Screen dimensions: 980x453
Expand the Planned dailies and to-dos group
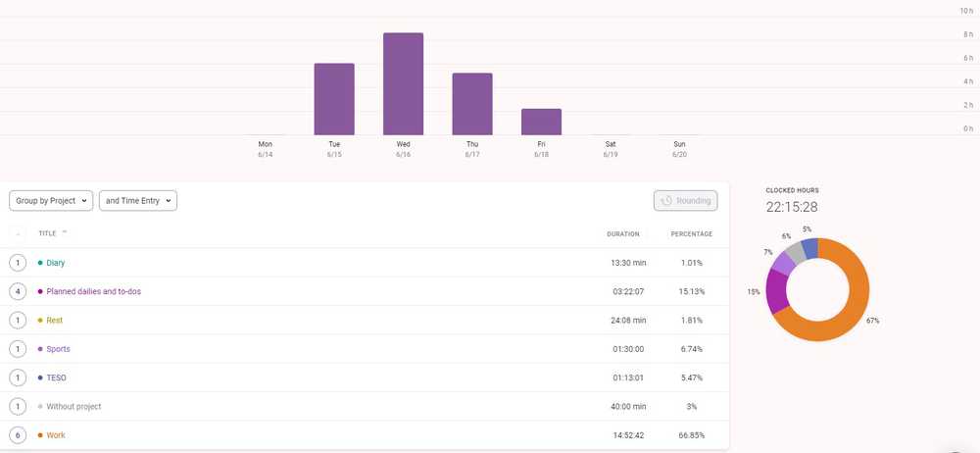click(18, 291)
